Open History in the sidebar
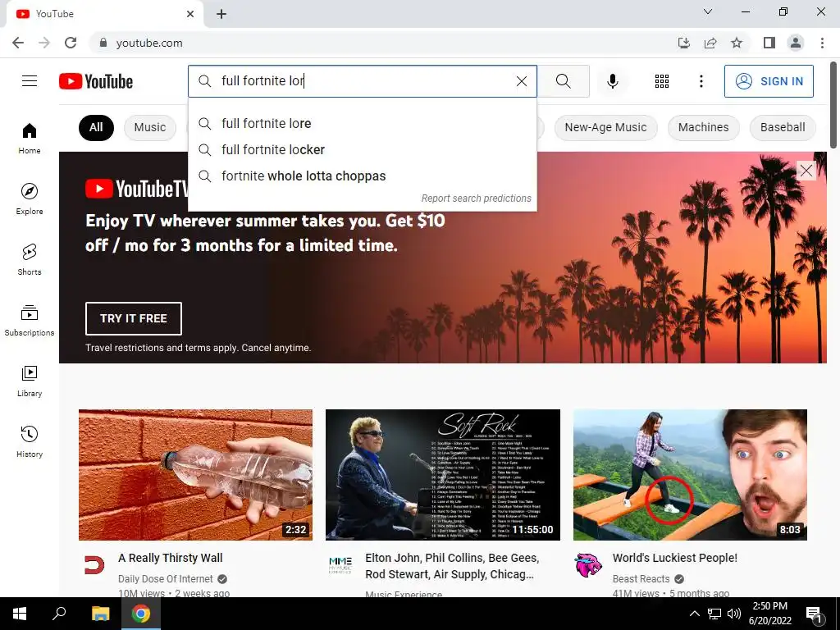The image size is (840, 630). click(30, 441)
